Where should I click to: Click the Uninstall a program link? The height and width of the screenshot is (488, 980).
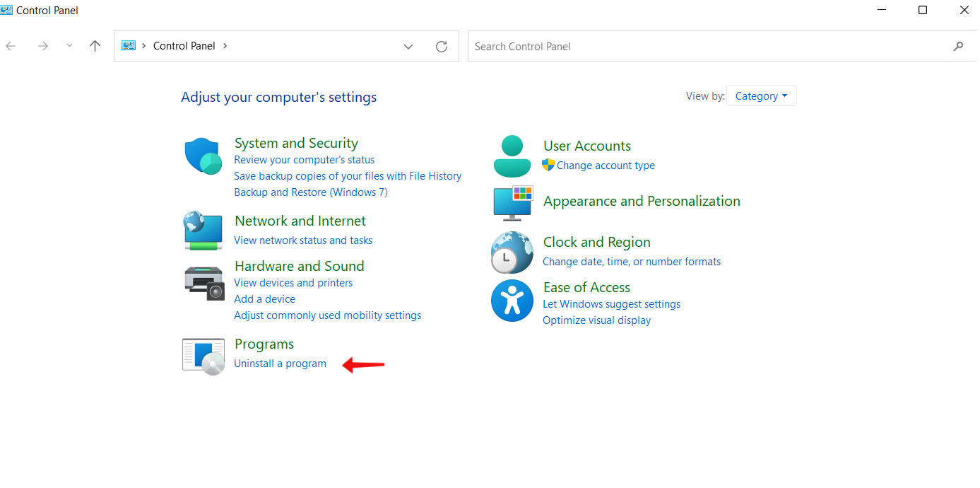281,364
